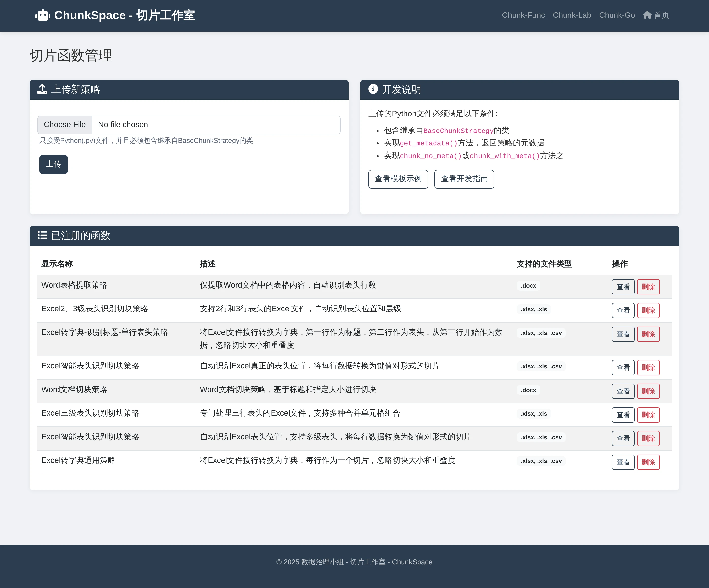
Task: Delete the Excel三级表头识别切块策略 row
Action: pyautogui.click(x=648, y=415)
